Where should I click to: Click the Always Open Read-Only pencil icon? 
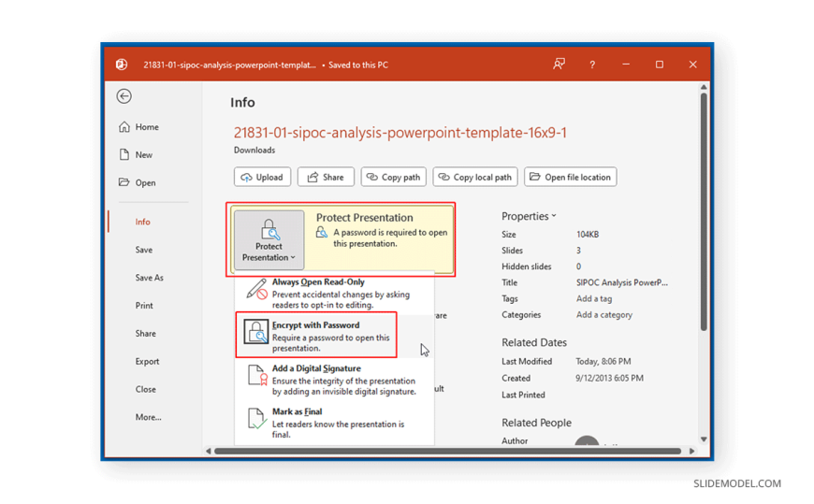coord(256,290)
